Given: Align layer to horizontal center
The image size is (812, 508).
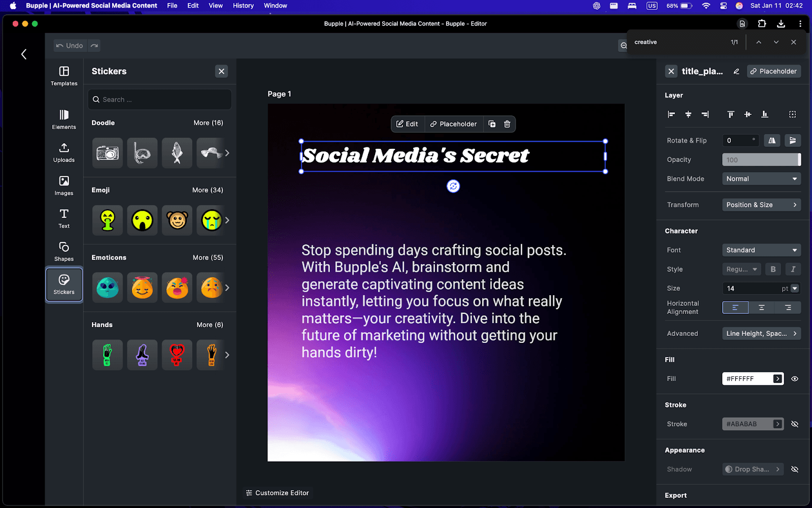Looking at the screenshot, I should [688, 114].
